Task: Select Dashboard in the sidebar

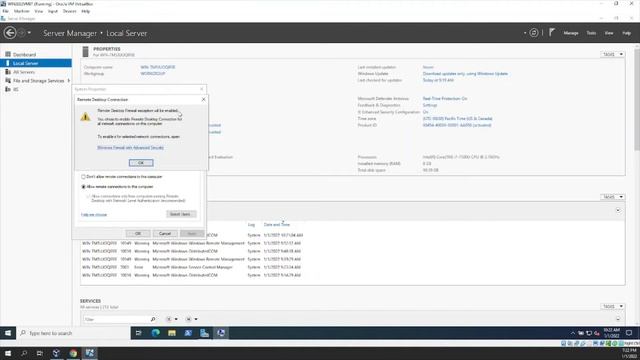Action: [x=24, y=55]
